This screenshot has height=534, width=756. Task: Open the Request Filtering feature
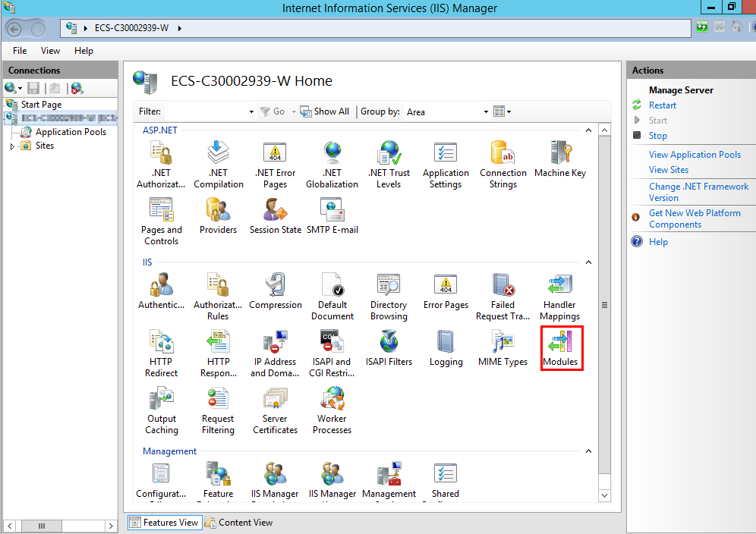218,410
